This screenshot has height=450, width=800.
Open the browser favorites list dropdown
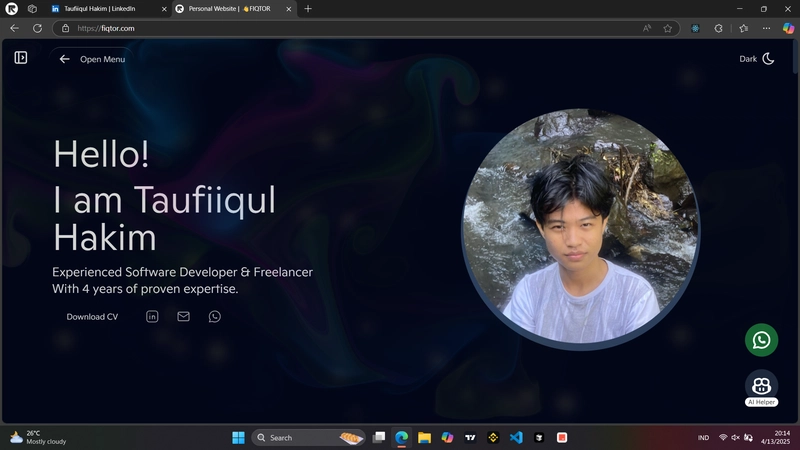pos(743,29)
